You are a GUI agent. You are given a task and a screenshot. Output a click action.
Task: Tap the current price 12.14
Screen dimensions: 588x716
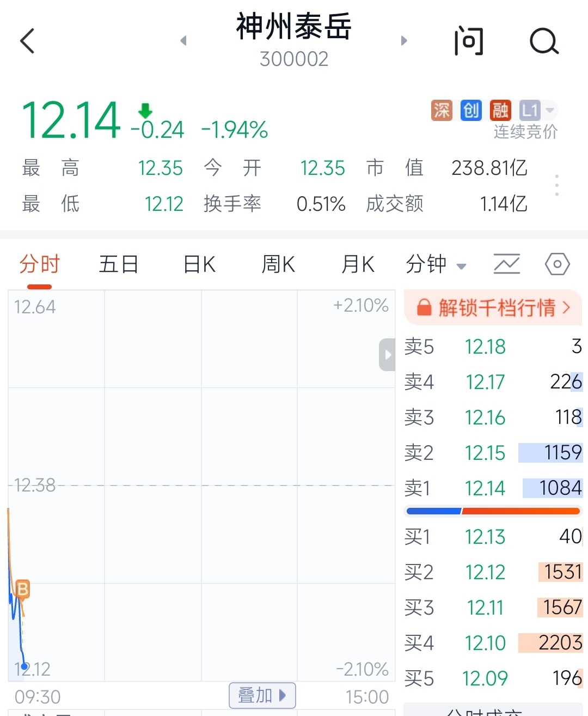tap(71, 120)
